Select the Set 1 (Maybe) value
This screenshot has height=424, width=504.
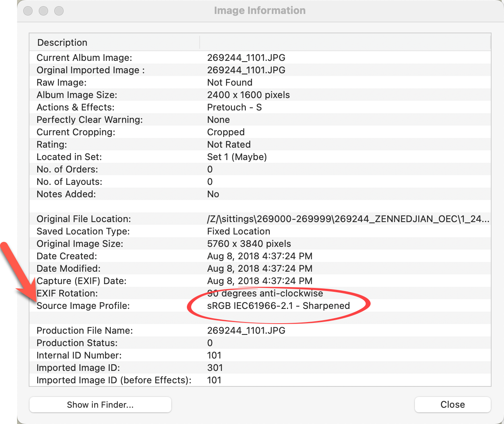pos(237,157)
